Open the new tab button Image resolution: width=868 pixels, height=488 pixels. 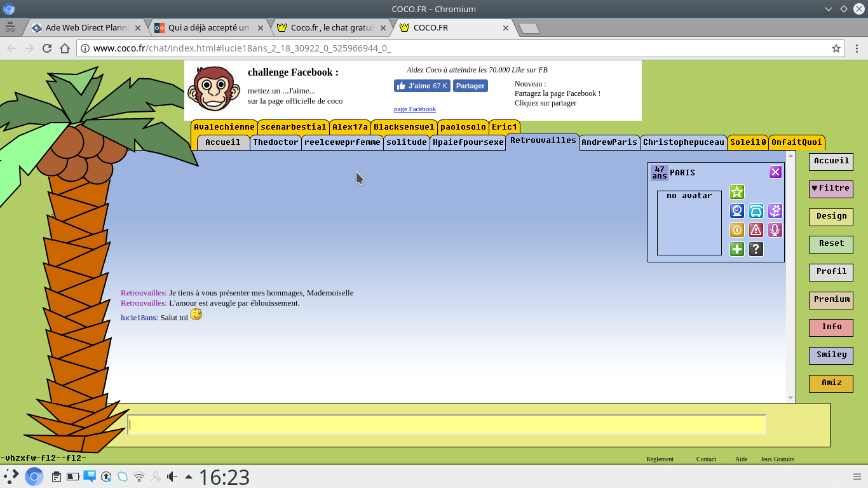pos(529,28)
